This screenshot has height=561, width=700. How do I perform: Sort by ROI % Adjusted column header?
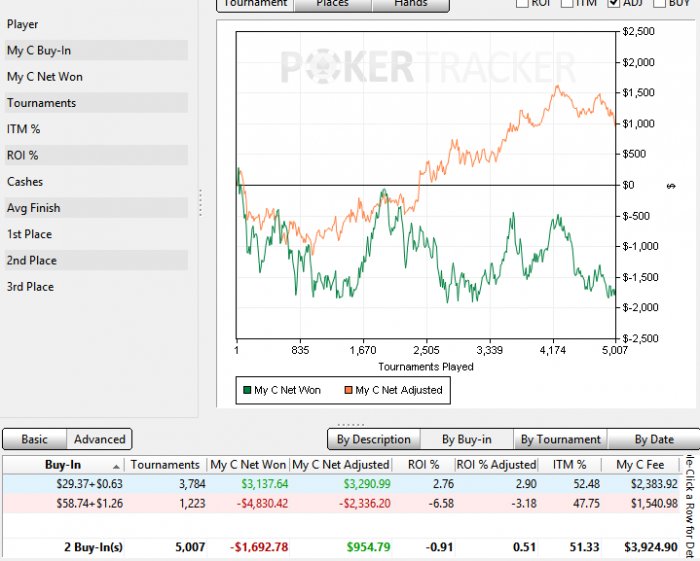tap(496, 465)
